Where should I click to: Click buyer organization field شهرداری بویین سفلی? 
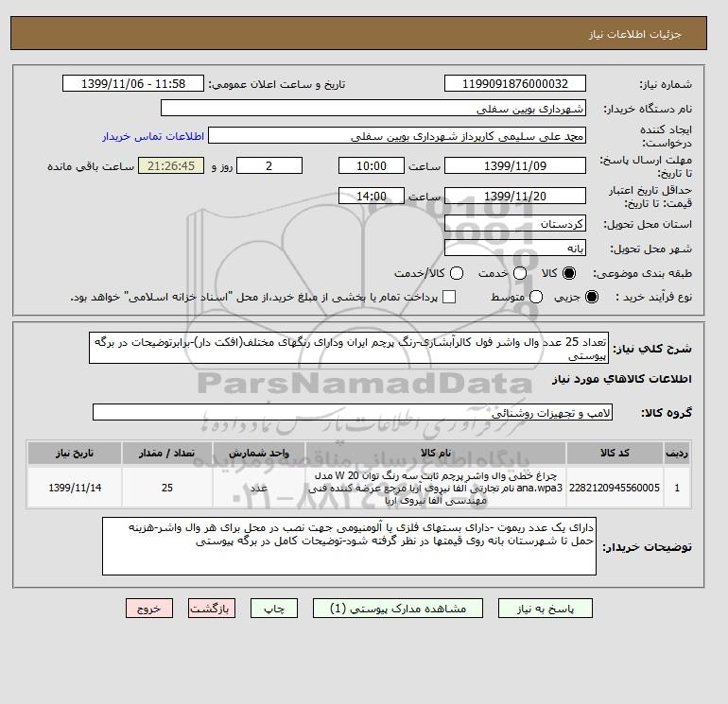click(x=373, y=108)
